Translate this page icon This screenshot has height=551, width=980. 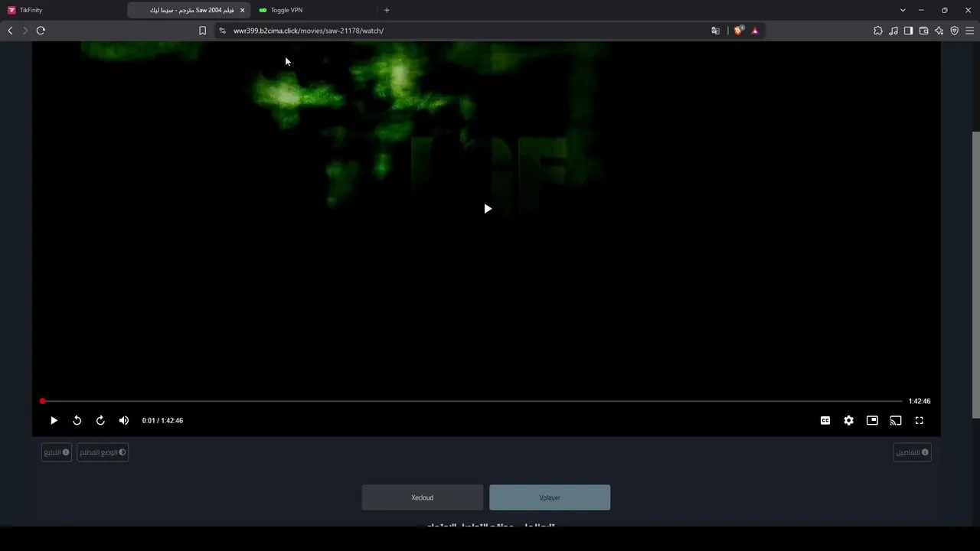(715, 31)
